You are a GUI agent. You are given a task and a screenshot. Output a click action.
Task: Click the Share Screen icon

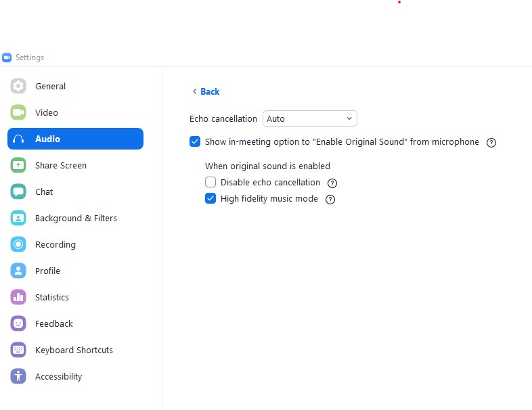click(18, 165)
